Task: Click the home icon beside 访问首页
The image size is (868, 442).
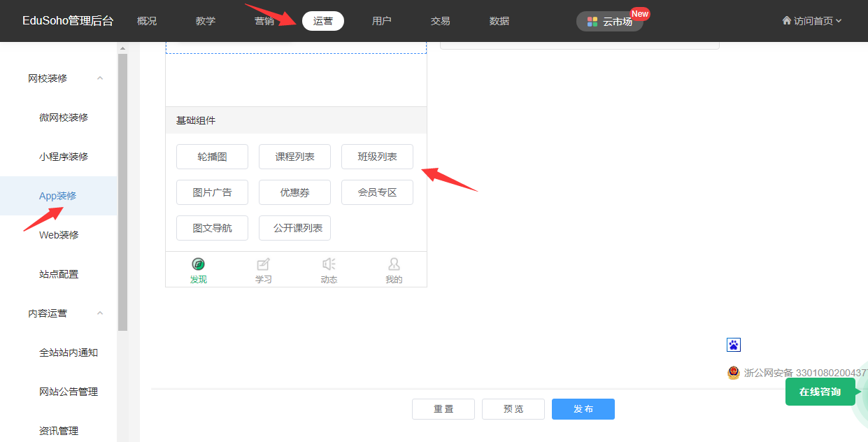Action: pos(786,21)
